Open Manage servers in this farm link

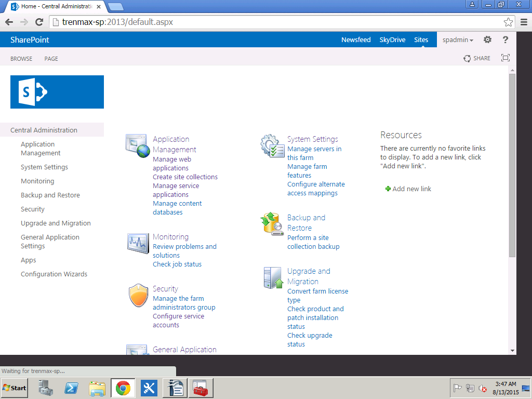pos(314,153)
